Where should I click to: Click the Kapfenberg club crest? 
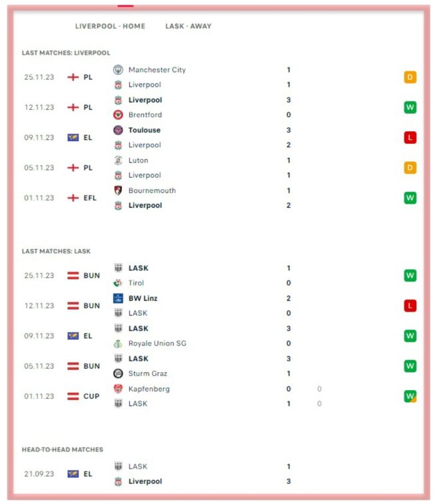(x=118, y=389)
